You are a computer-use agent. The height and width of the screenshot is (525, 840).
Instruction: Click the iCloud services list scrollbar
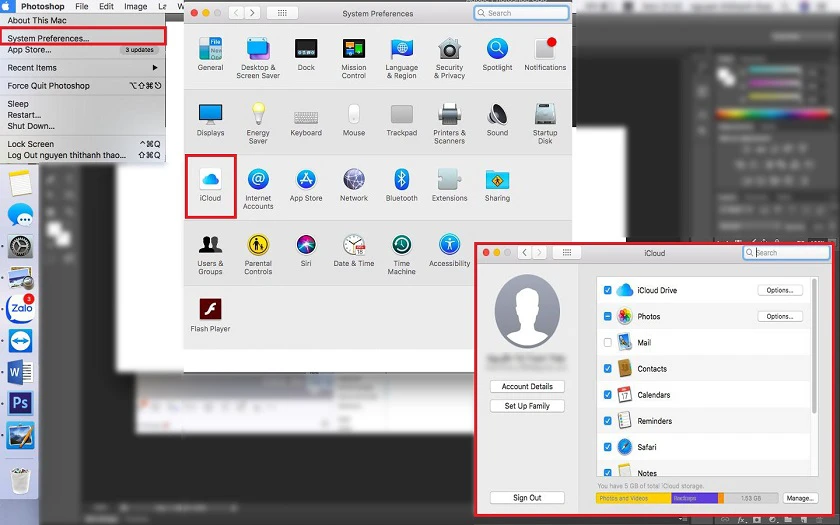pyautogui.click(x=815, y=346)
